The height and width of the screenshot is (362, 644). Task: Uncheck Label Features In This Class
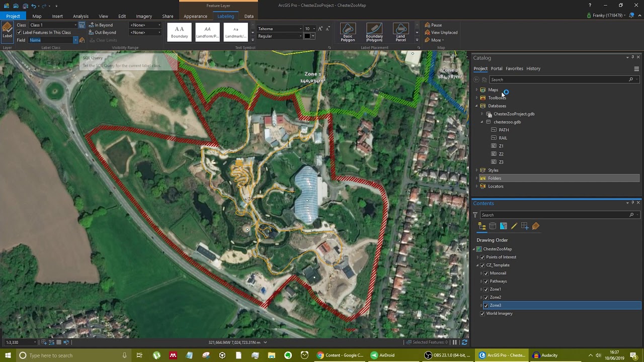[x=19, y=33]
